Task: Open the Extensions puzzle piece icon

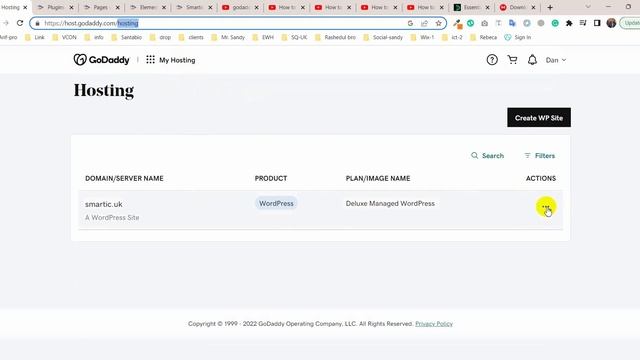Action: coord(569,23)
